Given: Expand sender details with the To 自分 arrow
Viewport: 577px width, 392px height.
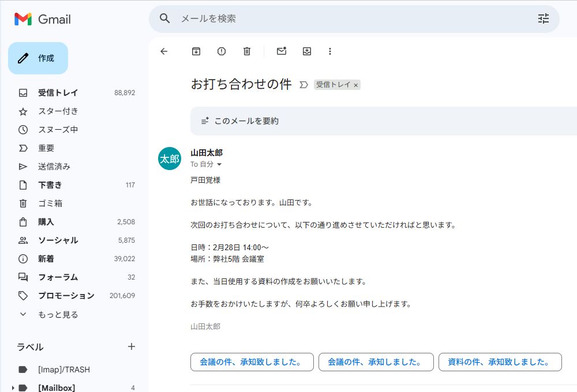Looking at the screenshot, I should tap(220, 164).
